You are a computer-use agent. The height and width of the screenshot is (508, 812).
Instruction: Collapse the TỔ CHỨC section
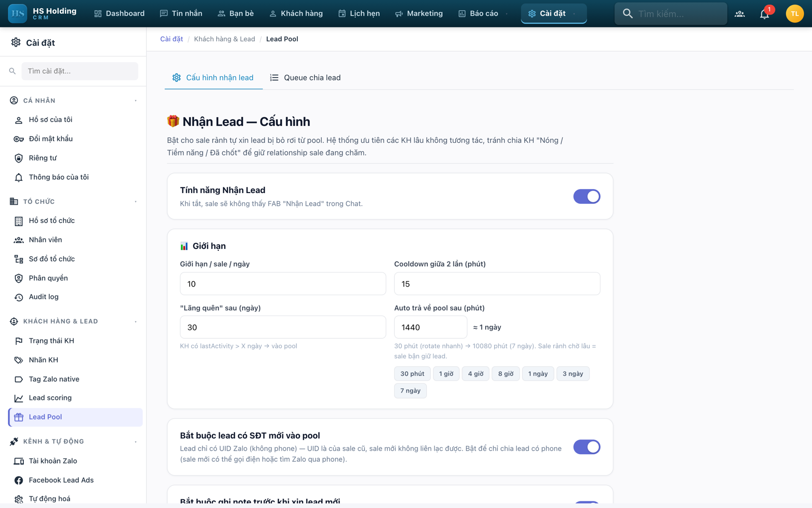pyautogui.click(x=136, y=202)
